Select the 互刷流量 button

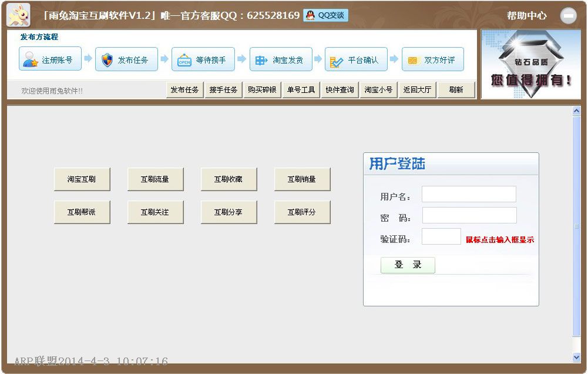(155, 179)
